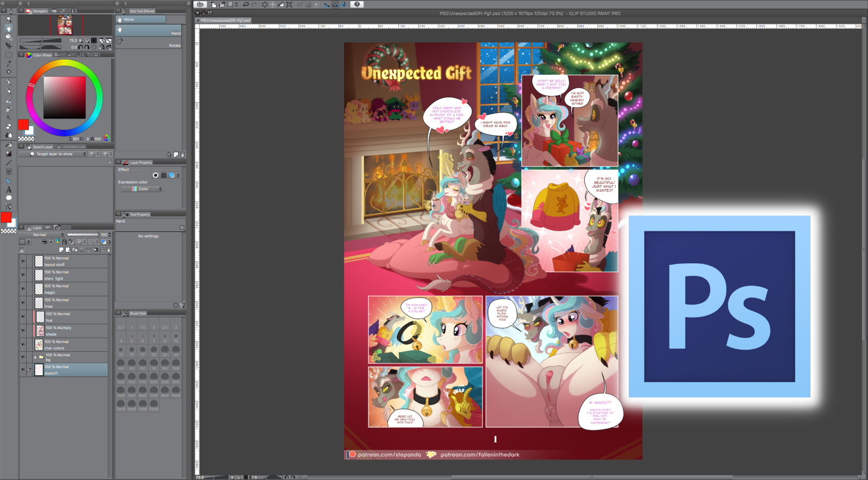This screenshot has width=868, height=480.
Task: Rotate Navigator view left
Action: click(81, 47)
